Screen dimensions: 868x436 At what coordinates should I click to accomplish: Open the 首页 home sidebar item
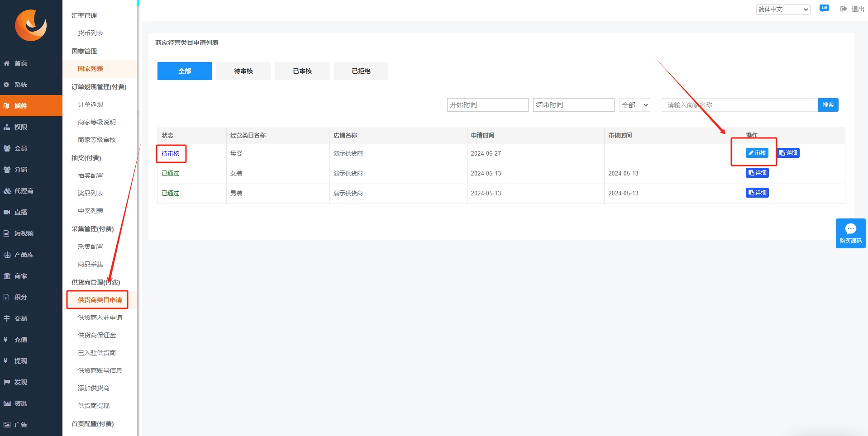click(31, 63)
